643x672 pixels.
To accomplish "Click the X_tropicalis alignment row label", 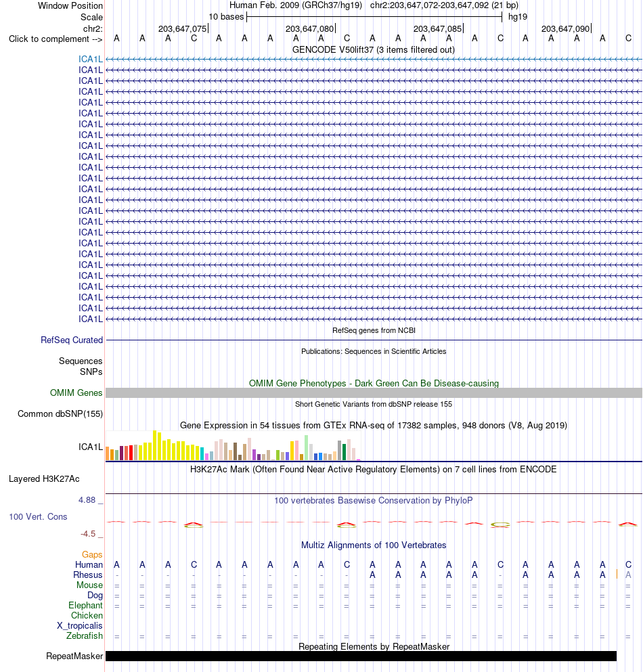I will click(80, 626).
